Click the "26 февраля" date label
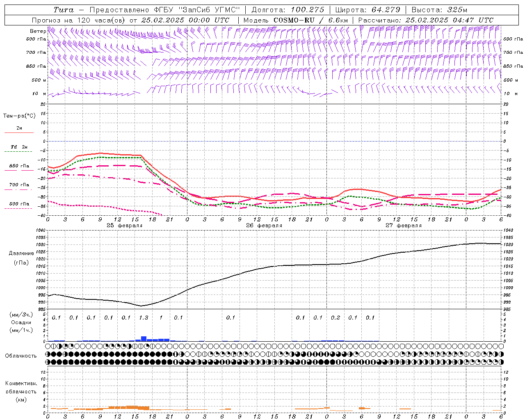 [264, 226]
